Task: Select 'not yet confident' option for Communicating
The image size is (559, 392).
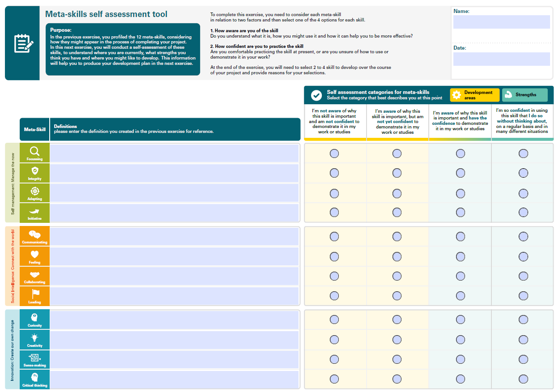Action: [397, 236]
